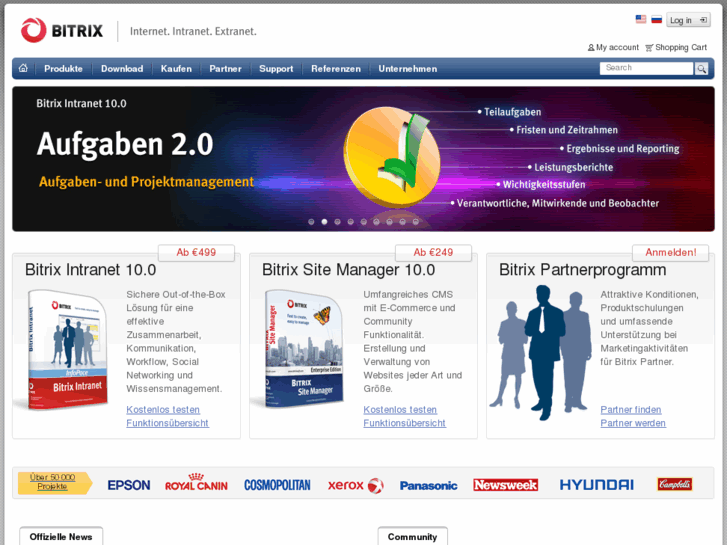Open the Über 50 000 Projekte link
This screenshot has width=727, height=545.
[x=52, y=481]
